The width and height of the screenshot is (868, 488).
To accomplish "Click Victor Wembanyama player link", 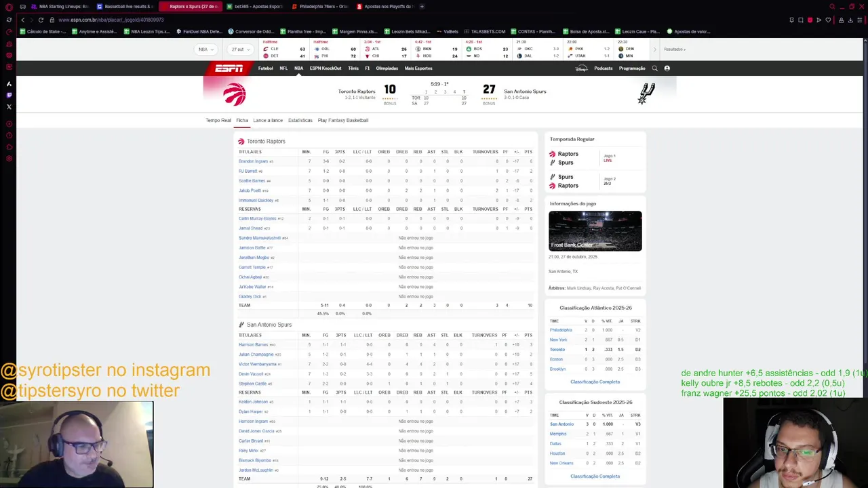I will point(258,364).
